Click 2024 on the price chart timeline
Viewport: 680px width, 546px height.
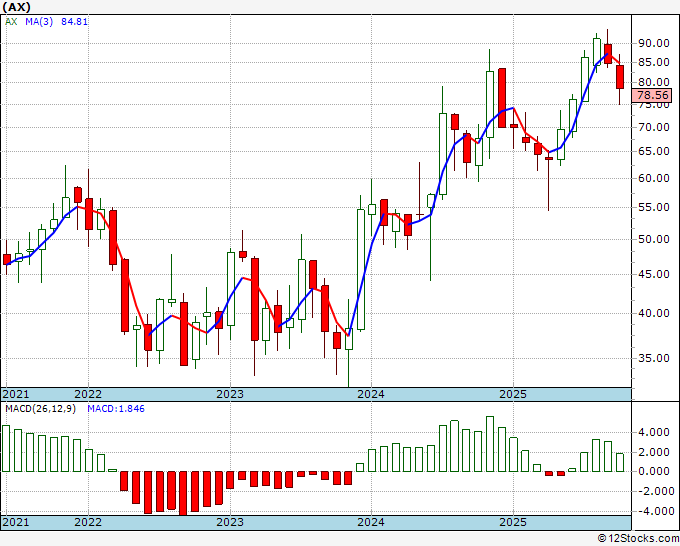pyautogui.click(x=371, y=394)
